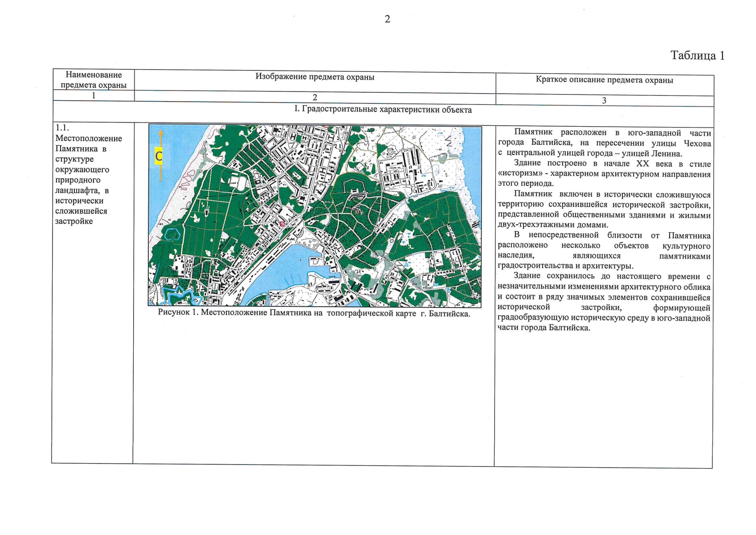Image resolution: width=756 pixels, height=535 pixels.
Task: Click the orange north arrow tip on map
Action: [x=160, y=132]
